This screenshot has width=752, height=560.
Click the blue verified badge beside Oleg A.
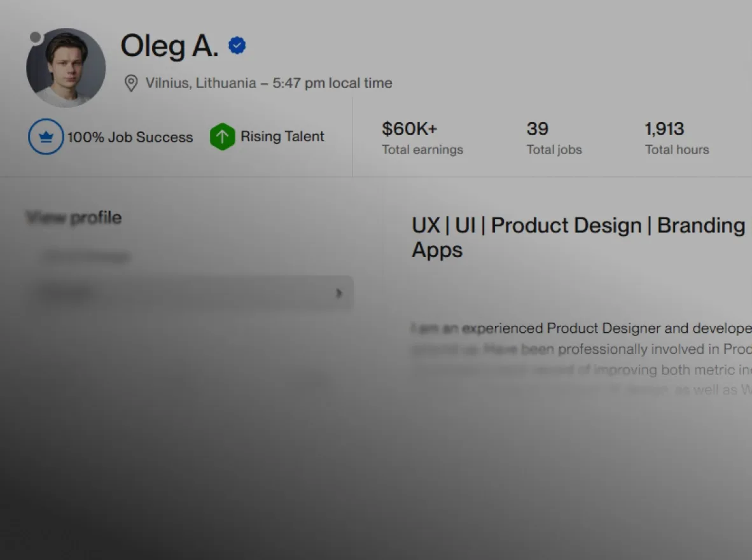coord(237,46)
